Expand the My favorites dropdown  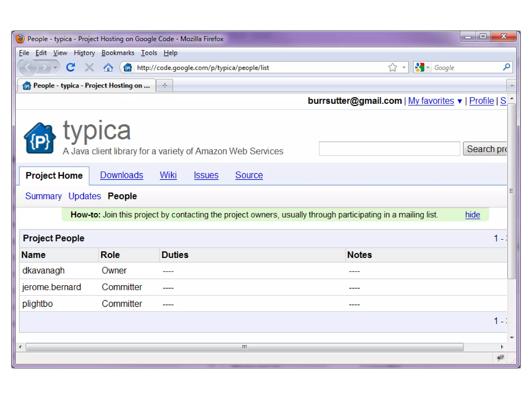[460, 101]
